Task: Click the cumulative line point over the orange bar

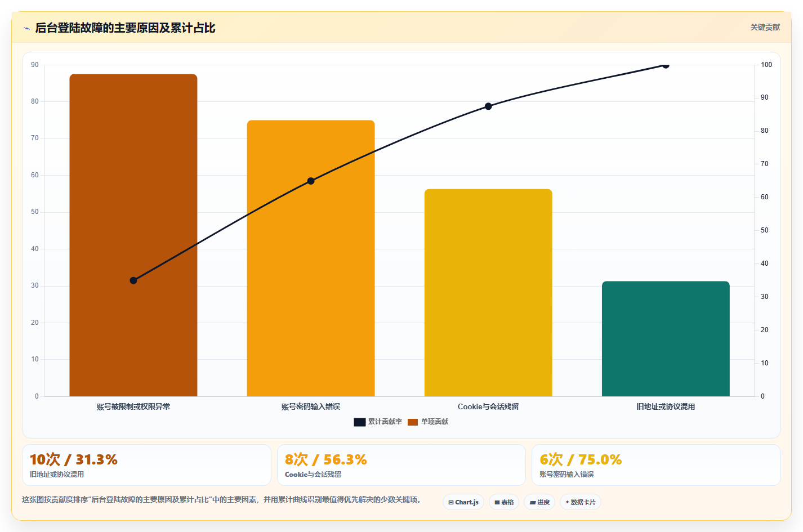Action: point(311,181)
